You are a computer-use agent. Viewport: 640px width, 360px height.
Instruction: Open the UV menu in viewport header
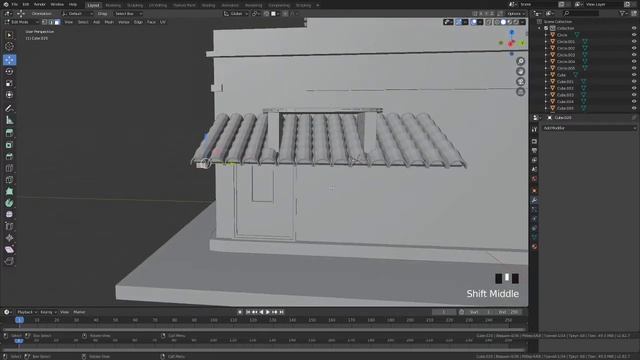point(163,22)
